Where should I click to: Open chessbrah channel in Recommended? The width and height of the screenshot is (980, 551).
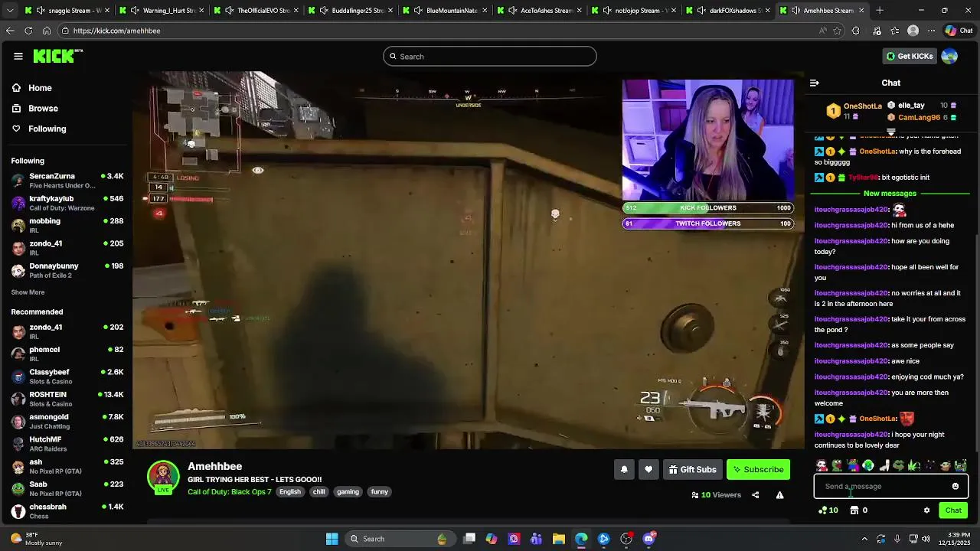click(x=67, y=511)
